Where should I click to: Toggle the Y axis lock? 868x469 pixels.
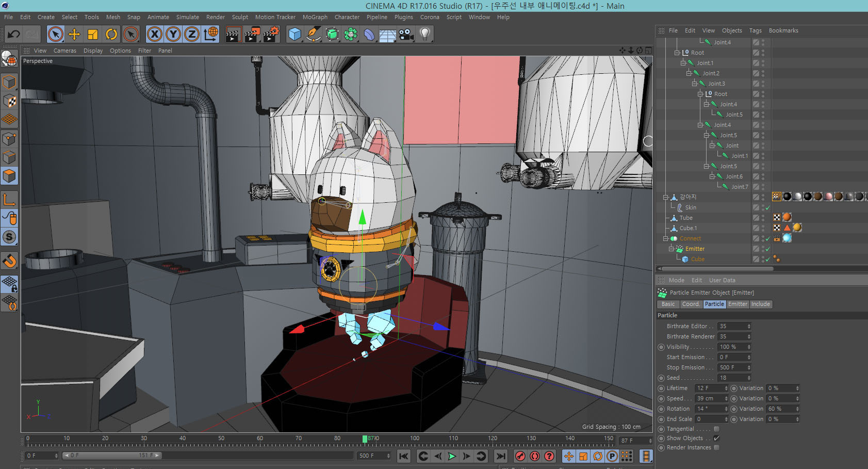[173, 34]
